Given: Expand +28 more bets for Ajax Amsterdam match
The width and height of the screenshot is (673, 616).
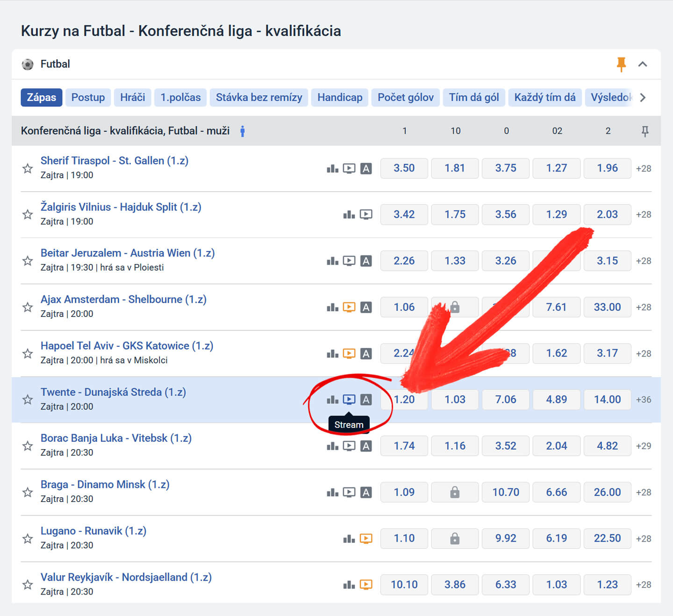Looking at the screenshot, I should (644, 307).
